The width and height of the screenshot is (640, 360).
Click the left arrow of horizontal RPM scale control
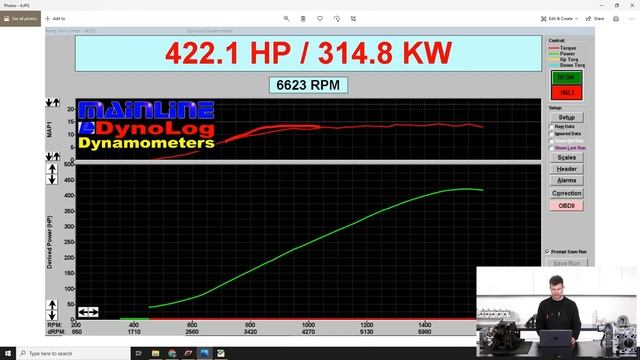tap(83, 312)
